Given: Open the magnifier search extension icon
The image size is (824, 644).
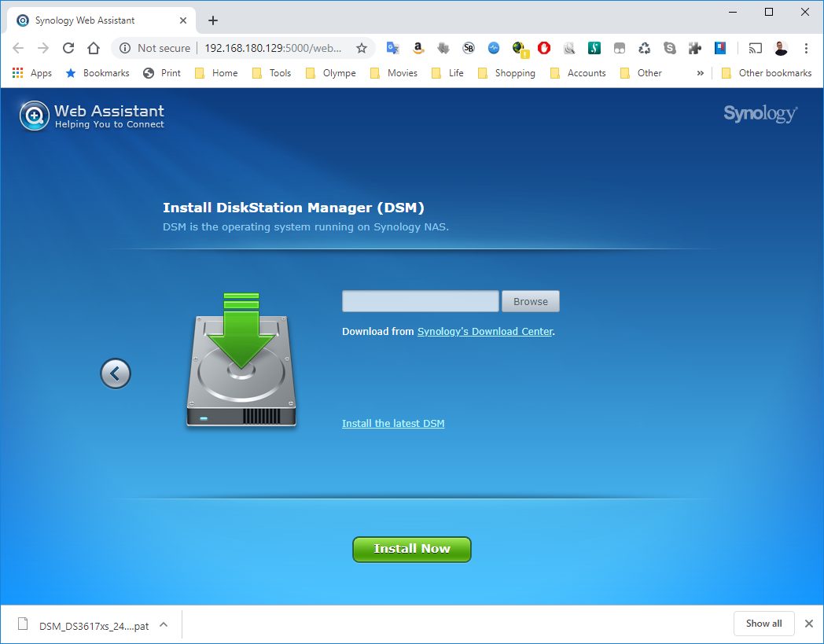Looking at the screenshot, I should (569, 49).
